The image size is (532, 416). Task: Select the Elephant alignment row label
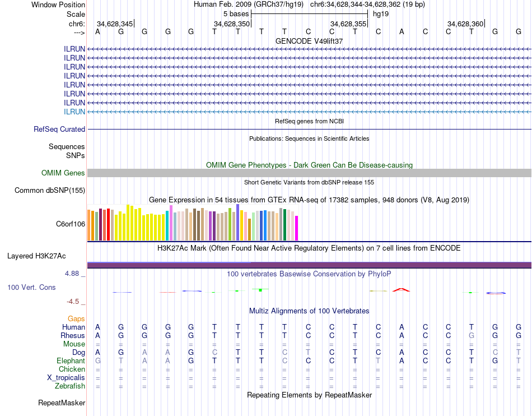tap(71, 361)
